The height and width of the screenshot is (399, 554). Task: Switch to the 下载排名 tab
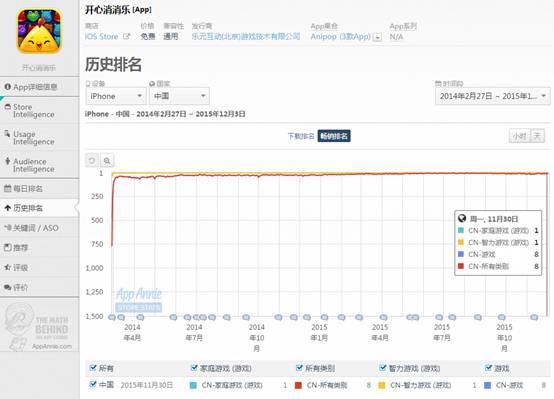301,136
